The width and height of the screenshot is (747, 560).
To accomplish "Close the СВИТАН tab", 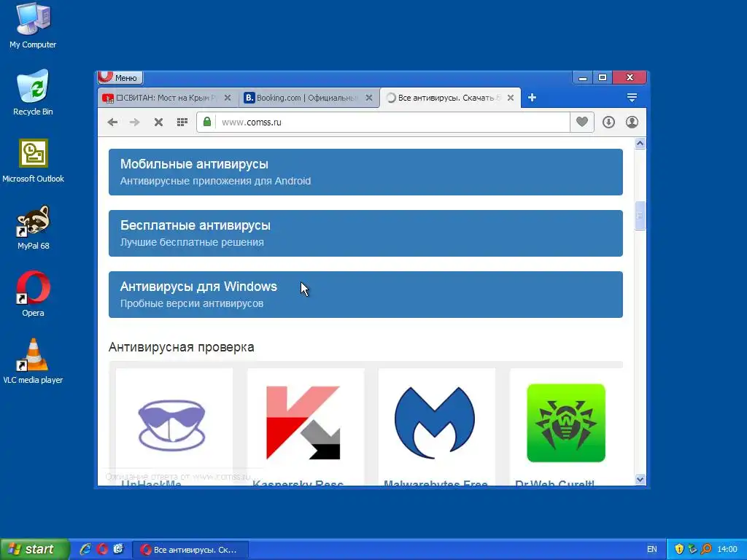I will click(228, 98).
